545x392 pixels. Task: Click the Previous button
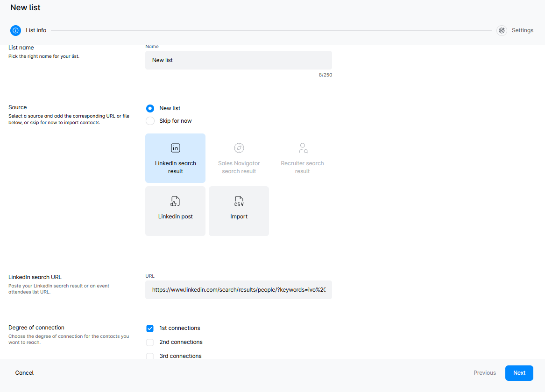(484, 373)
